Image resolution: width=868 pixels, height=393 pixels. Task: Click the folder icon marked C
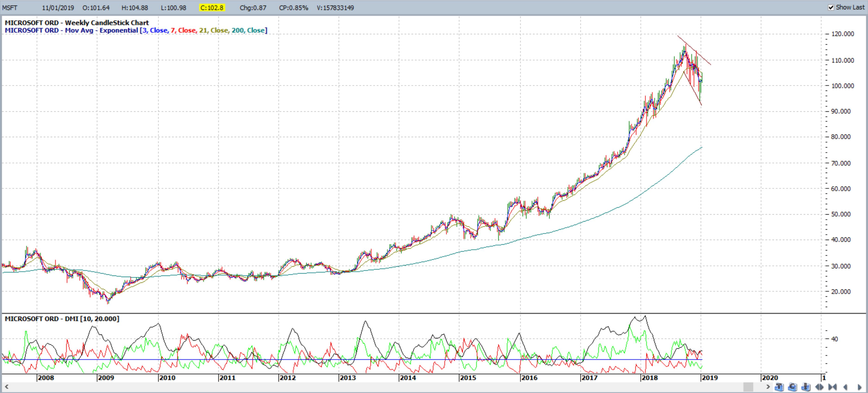(793, 387)
